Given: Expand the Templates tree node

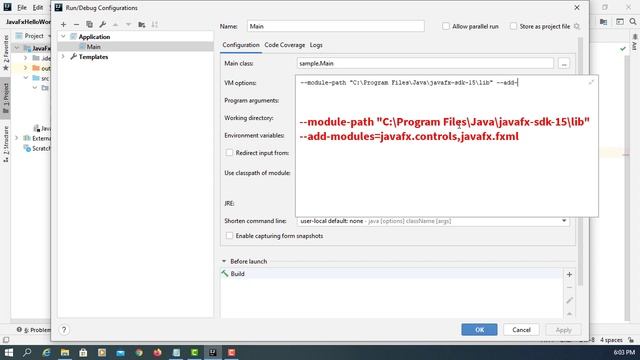Looking at the screenshot, I should click(63, 57).
